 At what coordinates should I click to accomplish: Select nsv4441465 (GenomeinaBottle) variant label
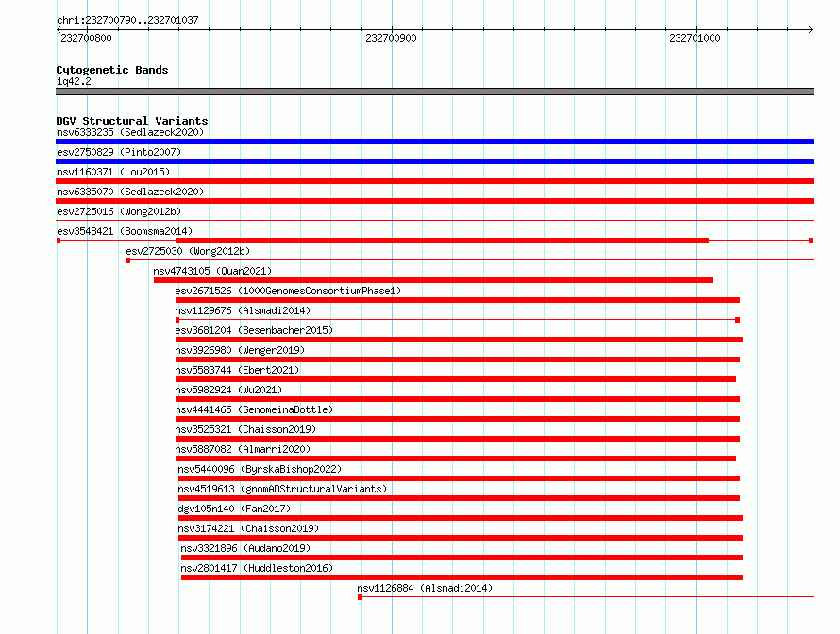254,409
